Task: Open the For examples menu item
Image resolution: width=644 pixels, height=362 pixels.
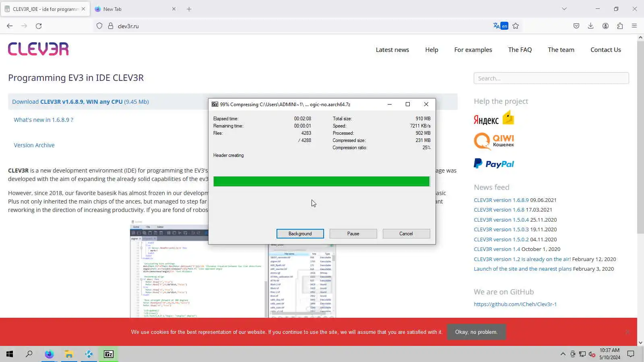Action: coord(473,50)
